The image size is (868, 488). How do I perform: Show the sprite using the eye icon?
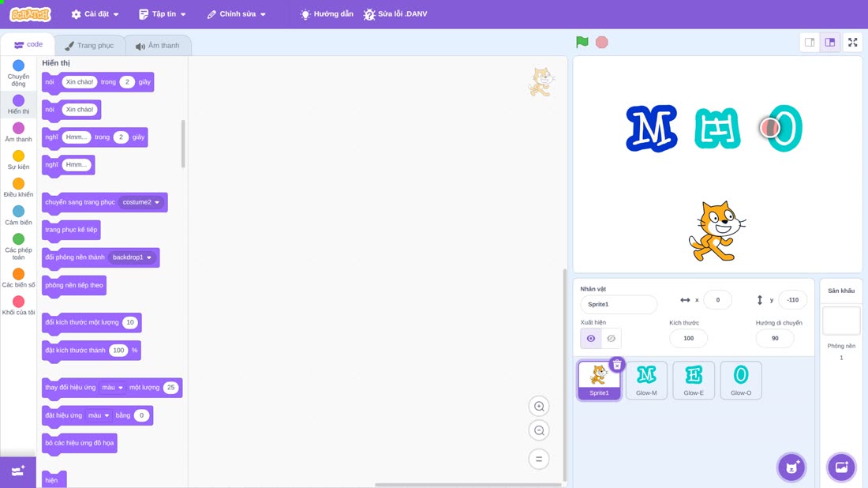(x=591, y=339)
